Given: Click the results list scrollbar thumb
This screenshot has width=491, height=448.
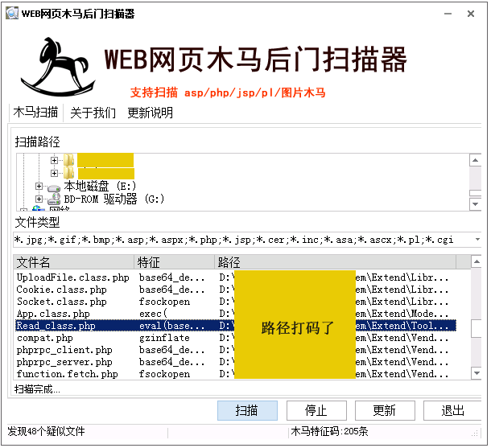Looking at the screenshot, I should click(477, 328).
